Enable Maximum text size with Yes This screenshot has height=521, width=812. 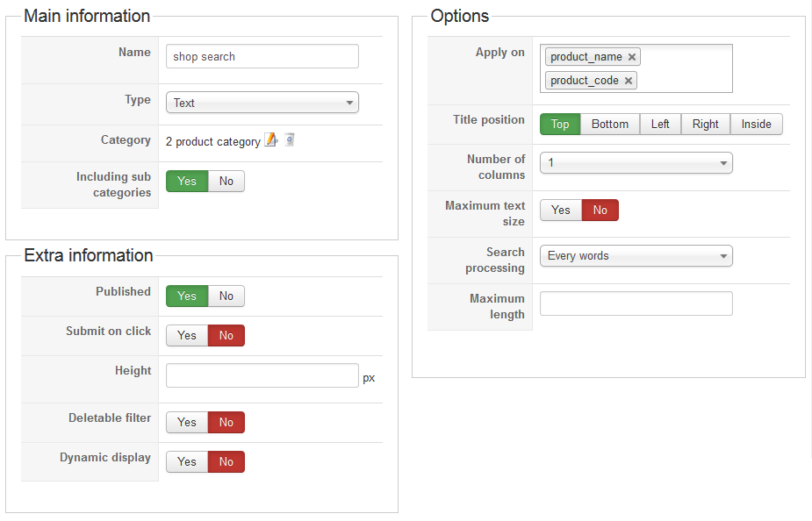561,211
